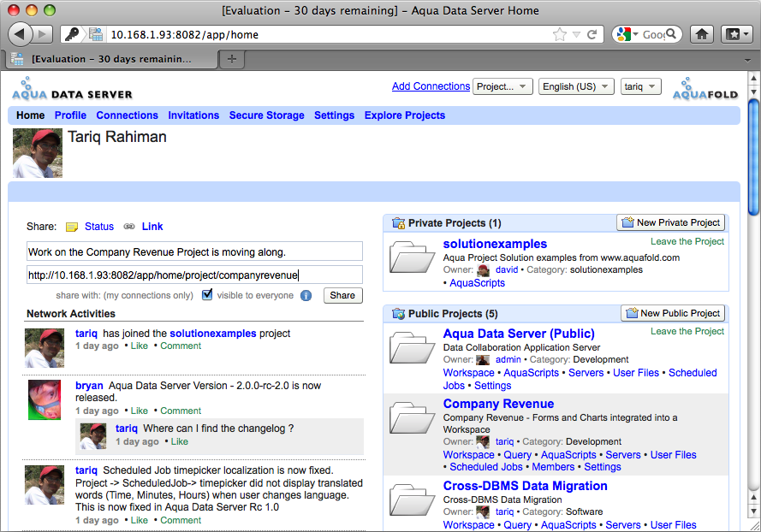Open the tariq user dropdown
This screenshot has width=761, height=532.
pos(640,86)
